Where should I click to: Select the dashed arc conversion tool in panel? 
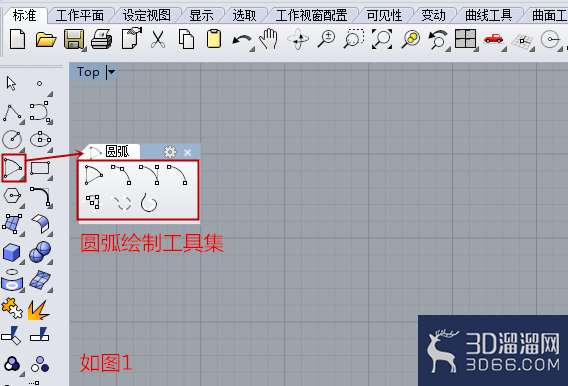pos(122,203)
